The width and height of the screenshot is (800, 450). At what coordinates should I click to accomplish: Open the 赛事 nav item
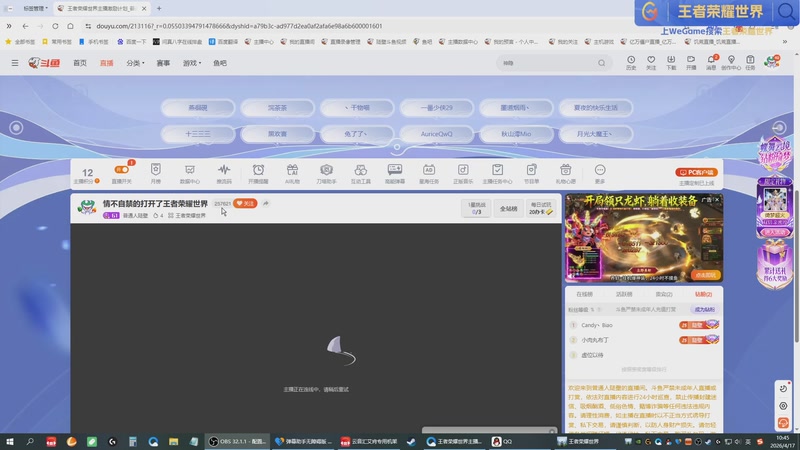point(163,63)
